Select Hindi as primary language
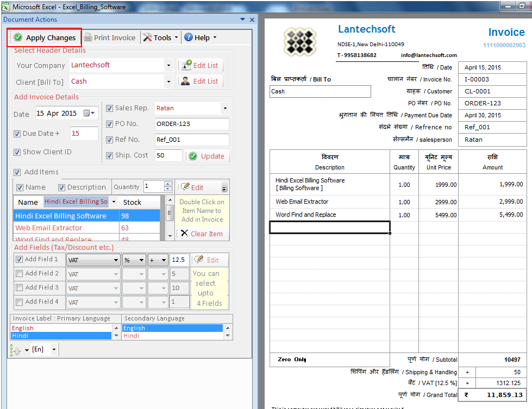Viewport: 532px width, 409px height. coord(61,336)
